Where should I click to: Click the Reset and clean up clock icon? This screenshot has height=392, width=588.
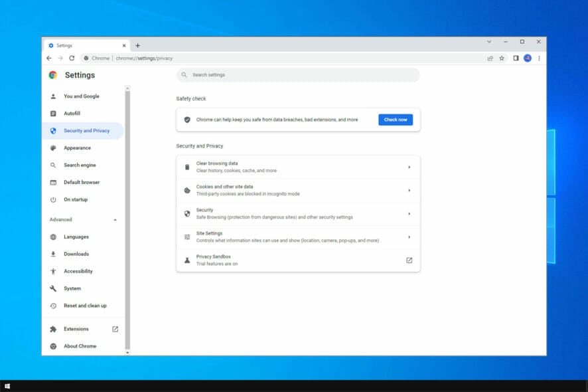coord(54,306)
